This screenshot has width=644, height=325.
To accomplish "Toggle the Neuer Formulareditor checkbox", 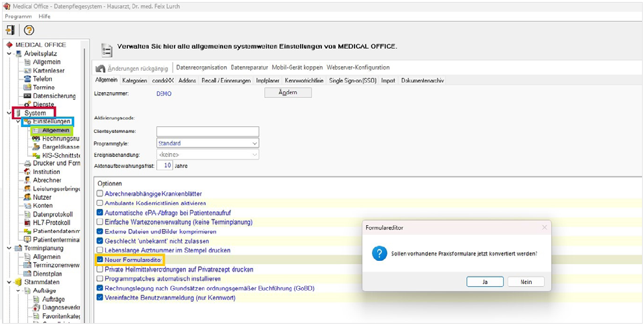I will (x=99, y=259).
